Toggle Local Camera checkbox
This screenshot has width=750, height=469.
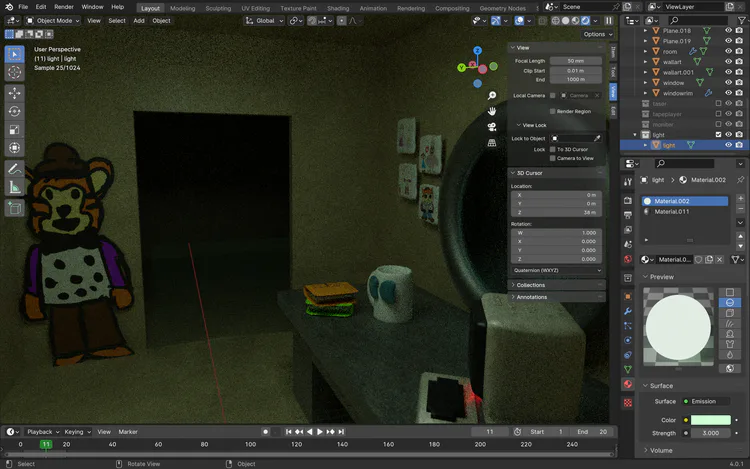pos(552,96)
